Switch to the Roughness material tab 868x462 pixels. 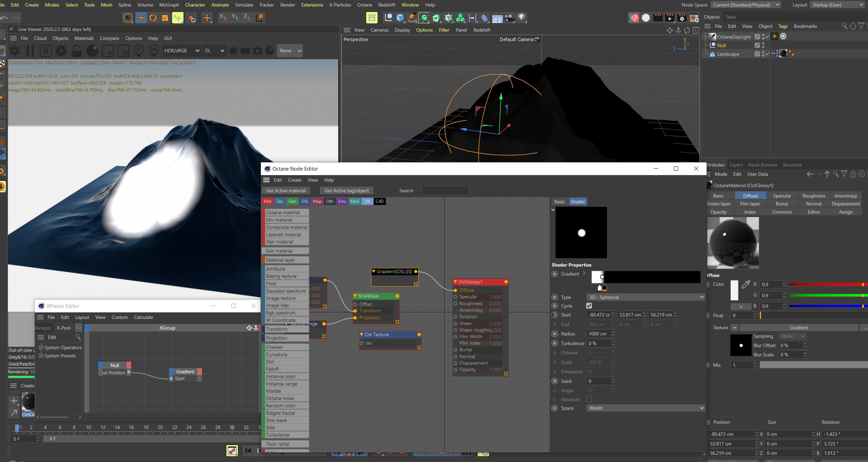point(814,195)
